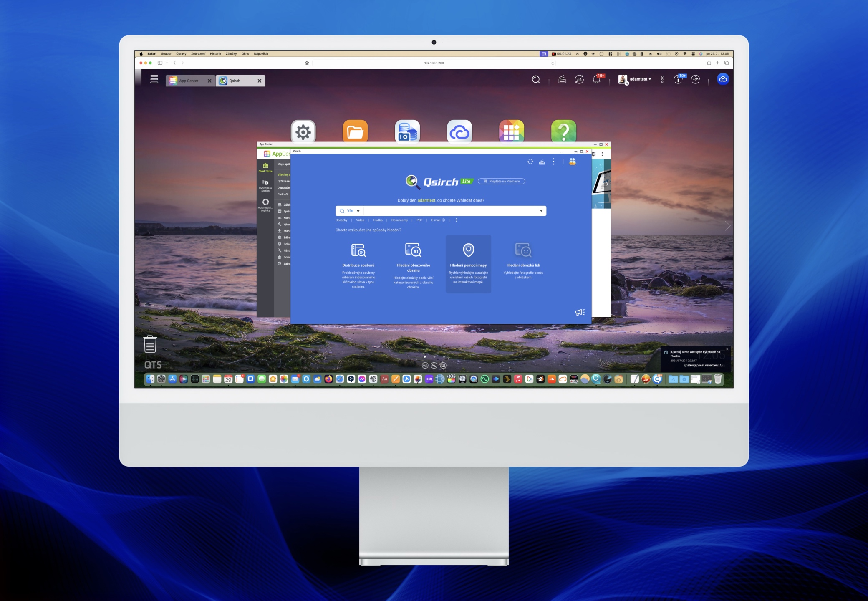Open the Vše search scope dropdown
Image resolution: width=868 pixels, height=601 pixels.
point(353,211)
